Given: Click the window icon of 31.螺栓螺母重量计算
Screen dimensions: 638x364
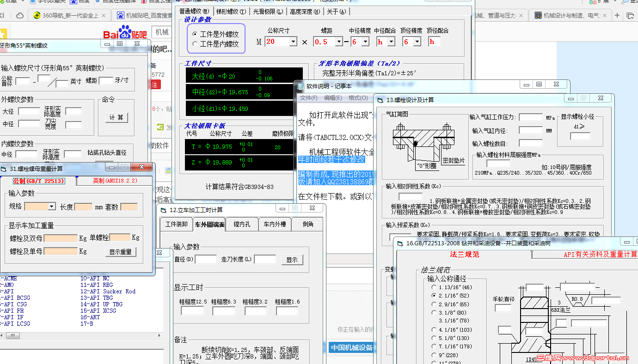Looking at the screenshot, I should coord(4,169).
